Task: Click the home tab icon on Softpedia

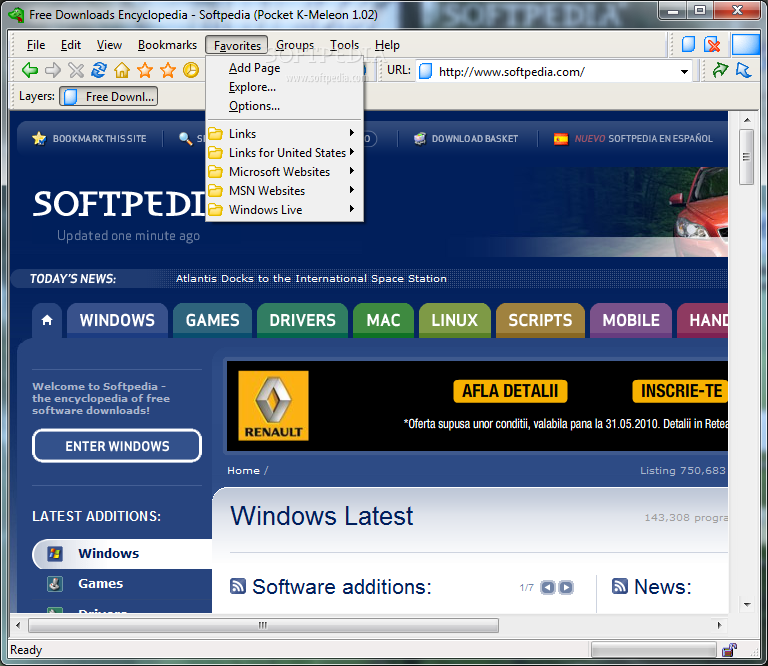Action: (x=47, y=320)
